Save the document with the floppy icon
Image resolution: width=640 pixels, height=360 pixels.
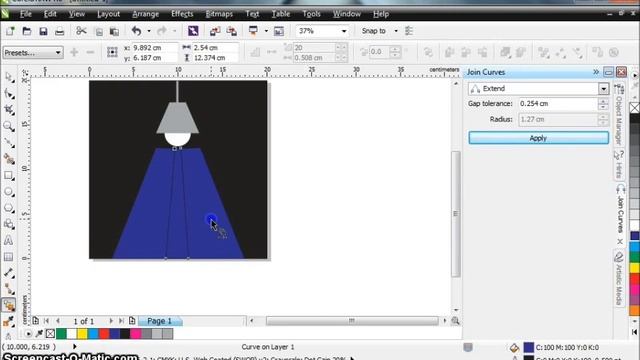(43, 31)
